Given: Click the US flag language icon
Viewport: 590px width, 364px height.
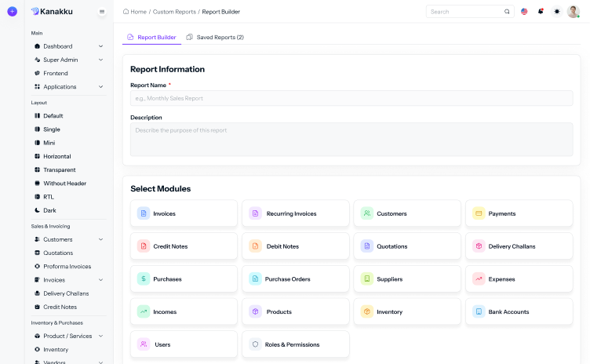Looking at the screenshot, I should tap(524, 12).
